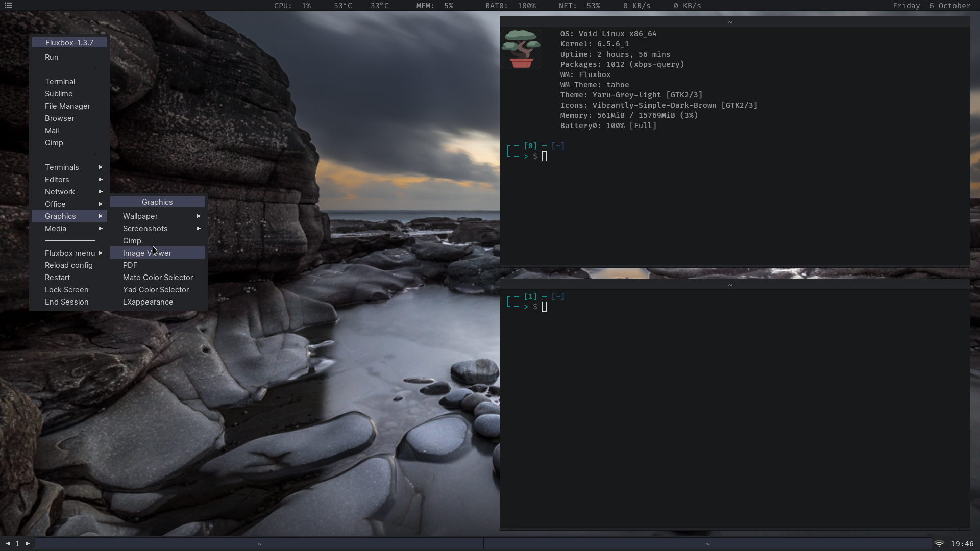Launch Gimp from the main Fluxbox menu
The height and width of the screenshot is (551, 980).
point(69,143)
